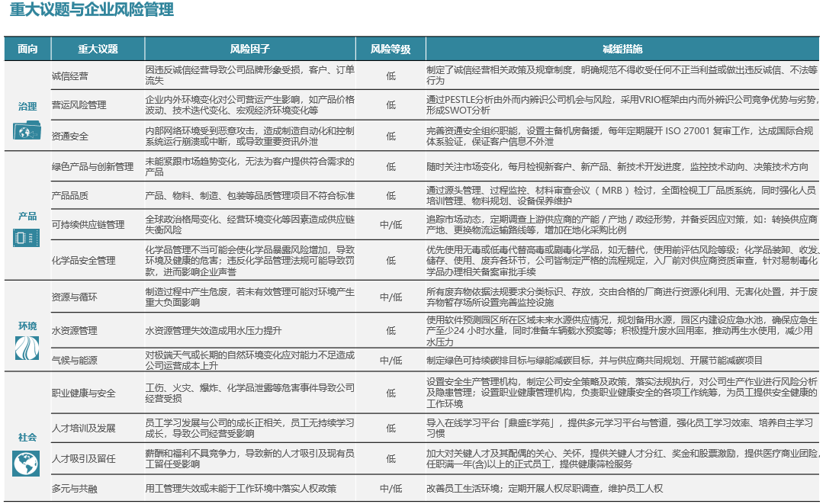Image resolution: width=826 pixels, height=504 pixels.
Task: Click the mitigation text mentioning ISO 27001
Action: point(620,136)
